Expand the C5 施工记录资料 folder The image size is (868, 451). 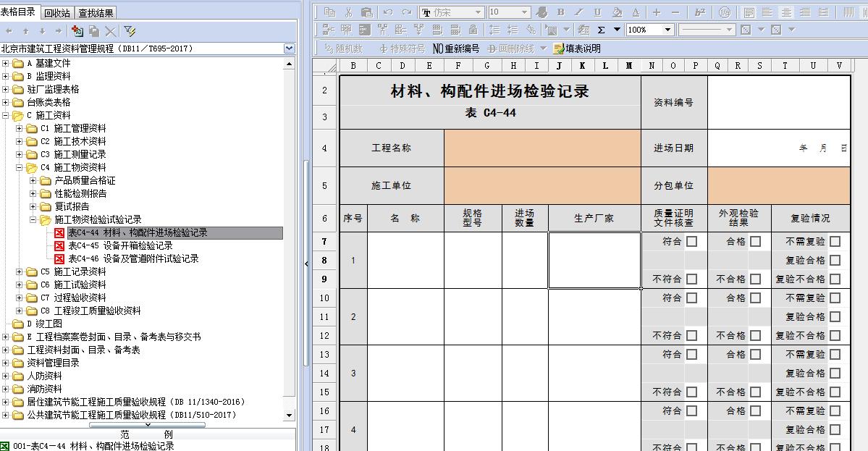pos(20,271)
